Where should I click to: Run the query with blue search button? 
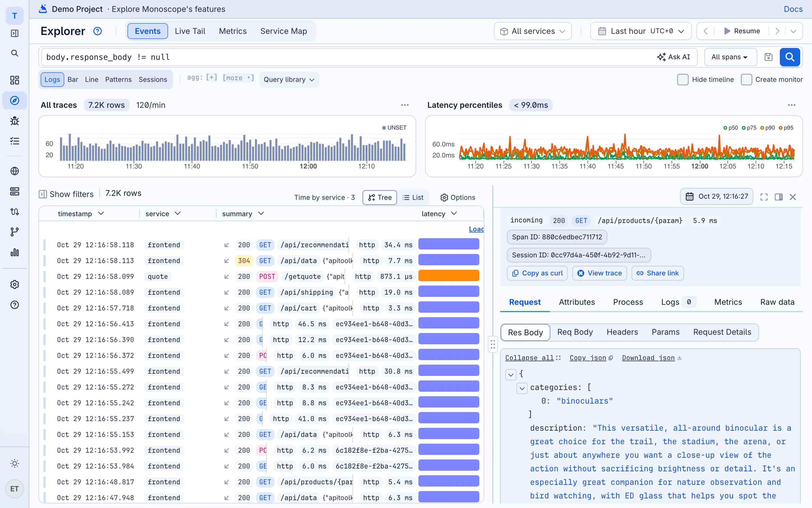tap(790, 57)
